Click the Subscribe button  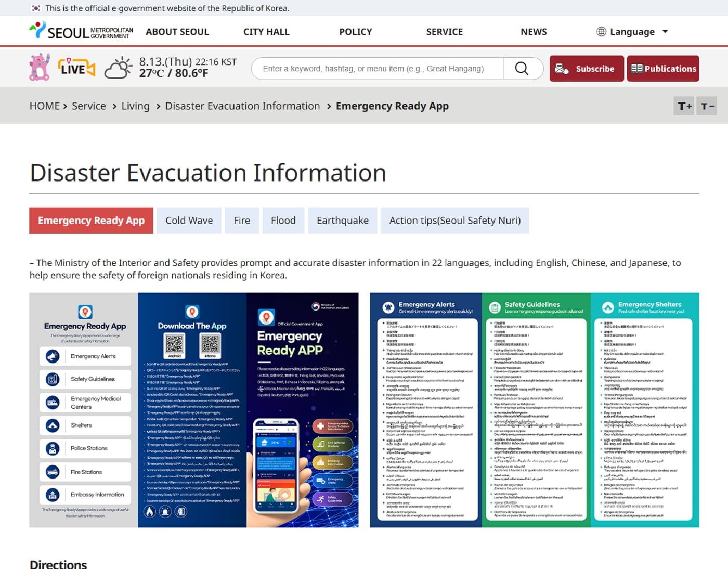587,69
